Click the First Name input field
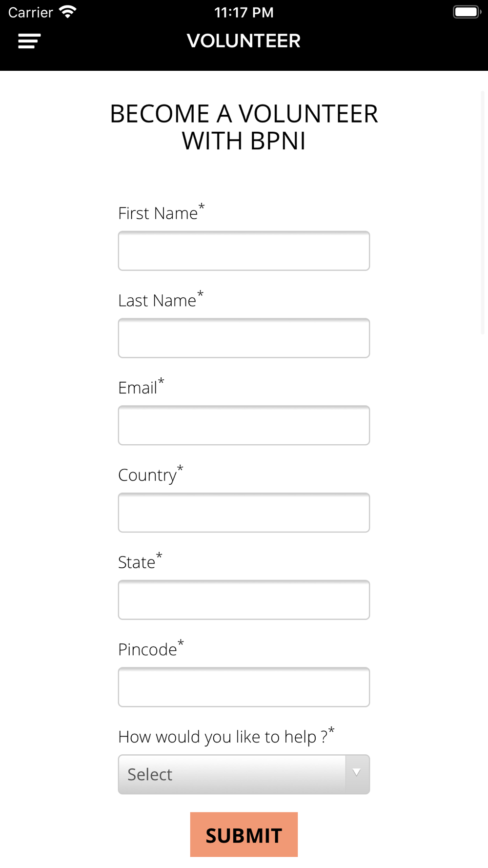The image size is (488, 868). (x=244, y=251)
